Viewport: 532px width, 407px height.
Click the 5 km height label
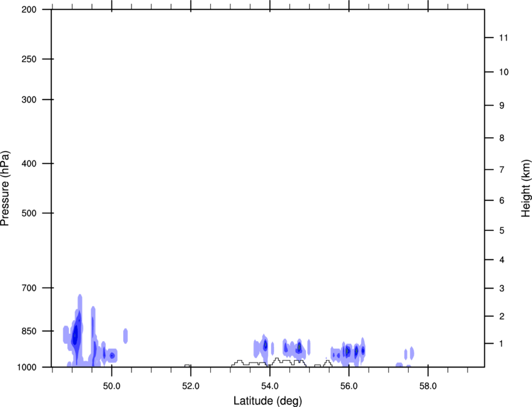[x=502, y=231]
